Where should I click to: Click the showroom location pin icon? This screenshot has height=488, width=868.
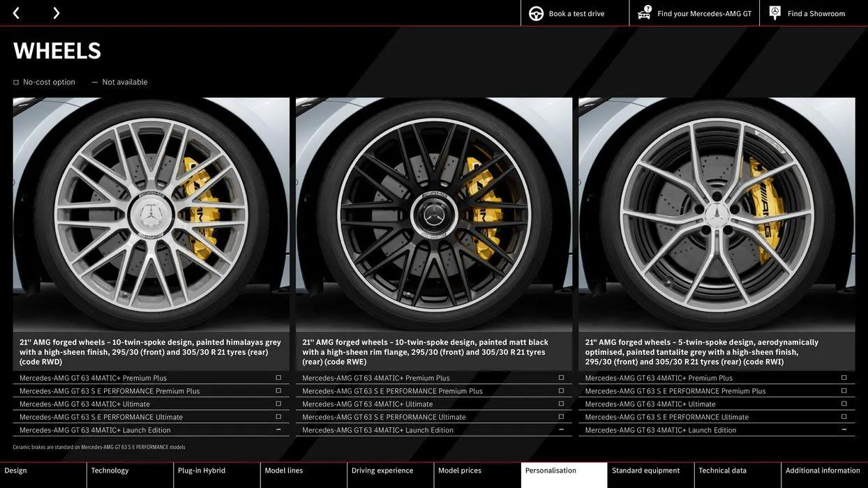[x=775, y=13]
